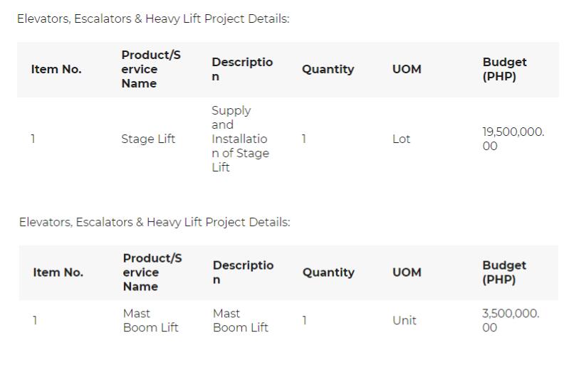The height and width of the screenshot is (392, 569).
Task: Select the UOM header above Lot
Action: click(407, 70)
